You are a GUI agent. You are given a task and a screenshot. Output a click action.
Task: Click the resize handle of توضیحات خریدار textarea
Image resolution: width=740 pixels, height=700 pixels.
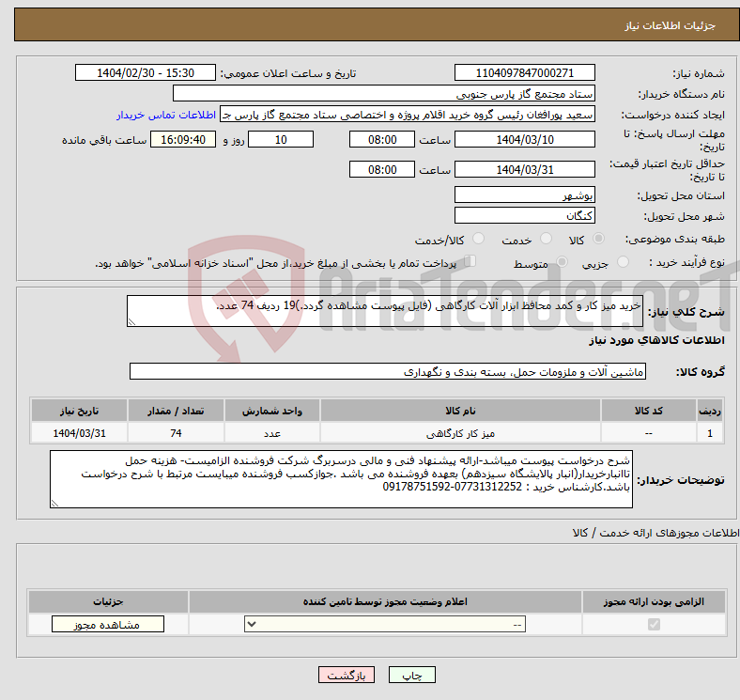(54, 504)
